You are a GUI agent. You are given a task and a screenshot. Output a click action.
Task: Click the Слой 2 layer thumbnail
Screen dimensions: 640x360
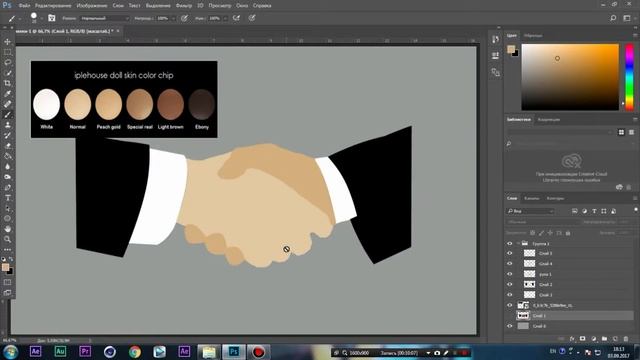(529, 284)
